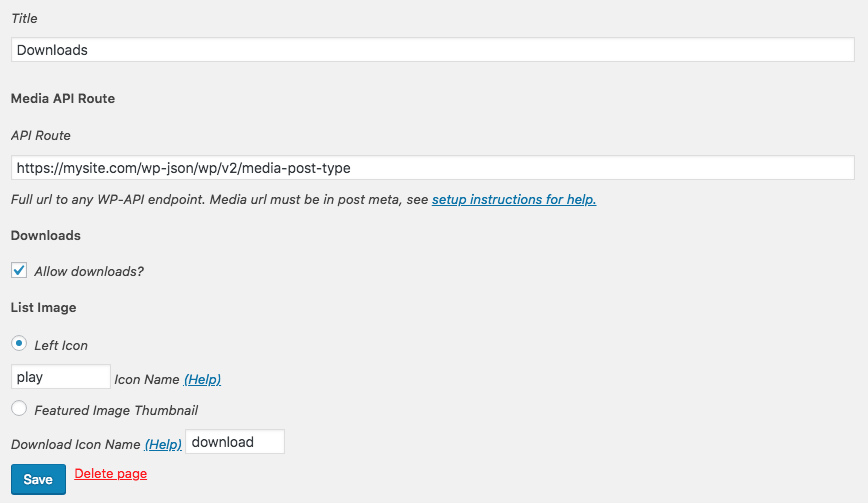Open Help link next to Download Icon Name
Screen dimensions: 868x503
click(163, 444)
